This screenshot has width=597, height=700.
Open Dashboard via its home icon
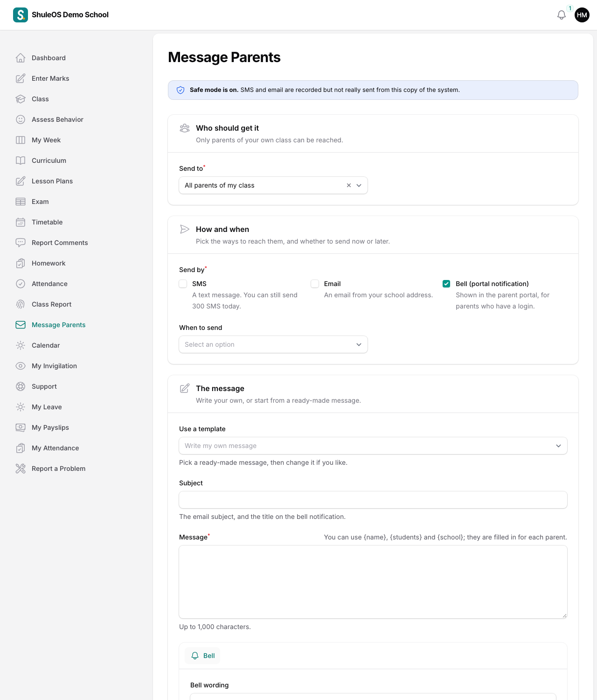[x=21, y=58]
